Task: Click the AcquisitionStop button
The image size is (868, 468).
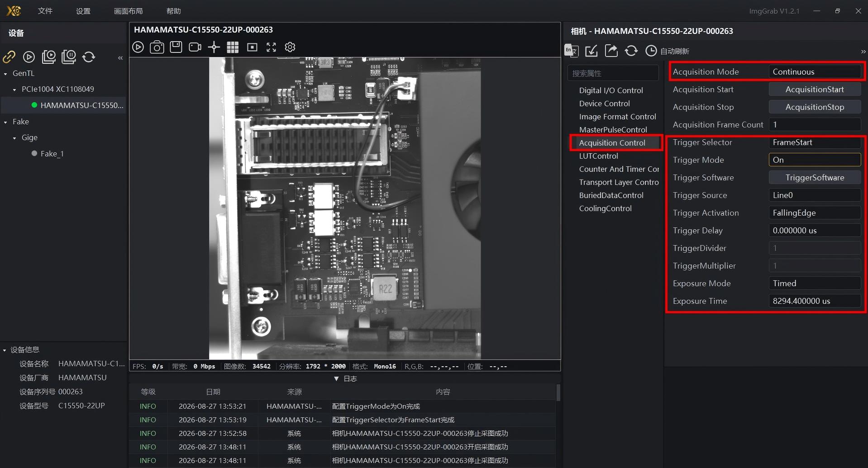Action: tap(815, 107)
